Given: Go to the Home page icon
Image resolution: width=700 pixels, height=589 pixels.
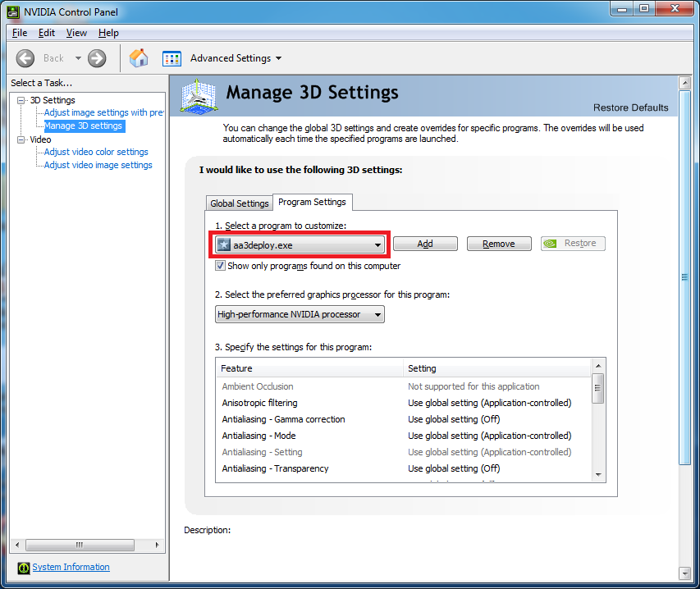Looking at the screenshot, I should (x=139, y=58).
